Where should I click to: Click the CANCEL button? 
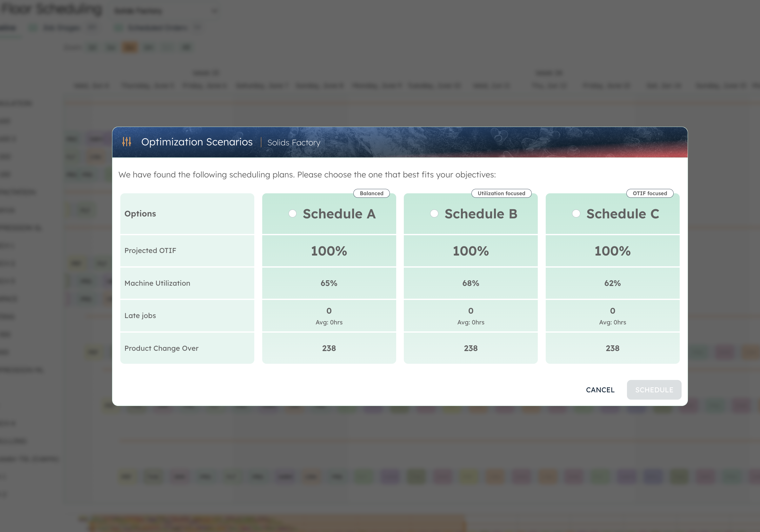point(600,390)
